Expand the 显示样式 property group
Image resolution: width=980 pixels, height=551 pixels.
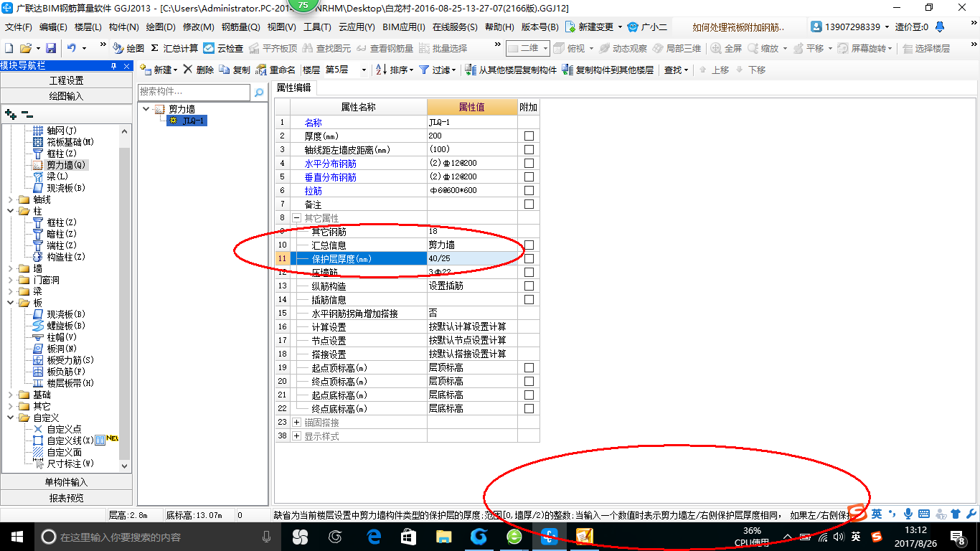coord(296,436)
